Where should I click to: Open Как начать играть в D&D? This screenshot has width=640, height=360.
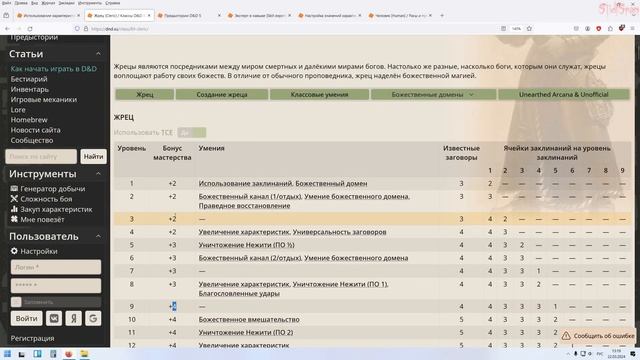(53, 69)
